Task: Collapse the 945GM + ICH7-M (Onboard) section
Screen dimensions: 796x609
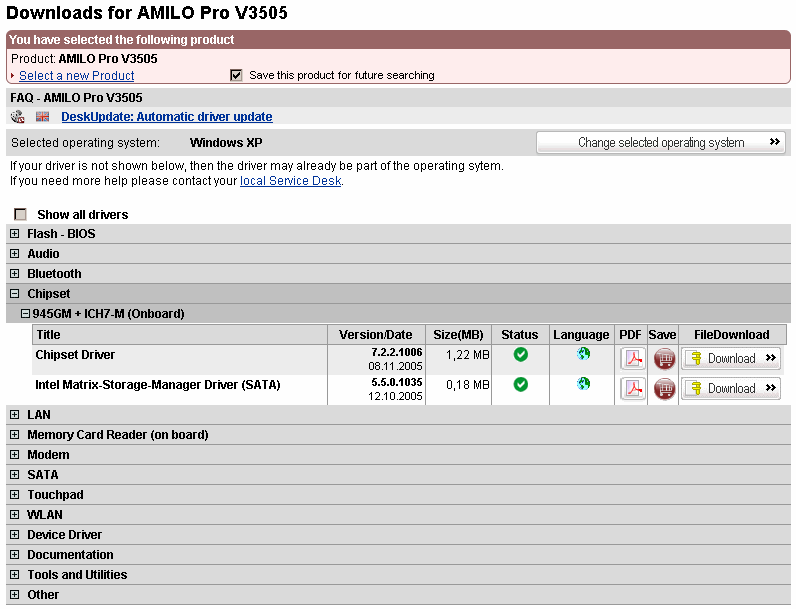Action: coord(26,314)
